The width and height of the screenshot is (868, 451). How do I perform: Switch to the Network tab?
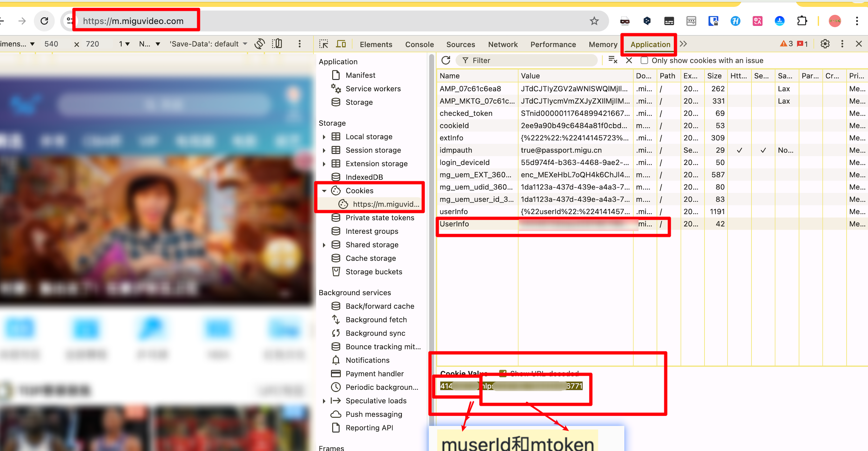click(x=503, y=44)
